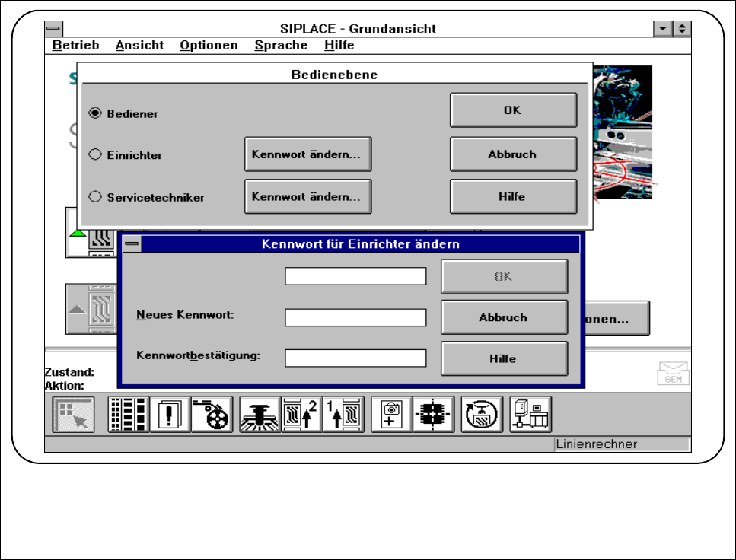The image size is (736, 560).
Task: Click the Linienrechner status bar field
Action: [x=622, y=444]
